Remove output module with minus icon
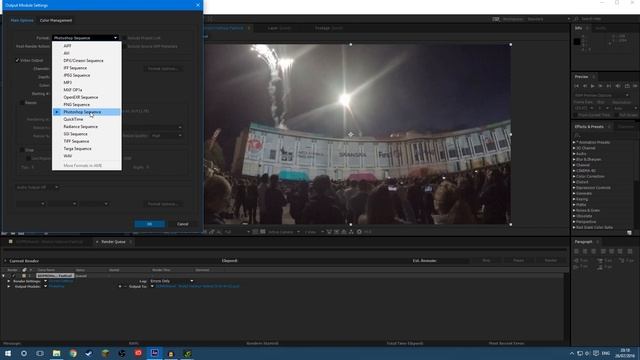The width and height of the screenshot is (640, 360). (125, 287)
